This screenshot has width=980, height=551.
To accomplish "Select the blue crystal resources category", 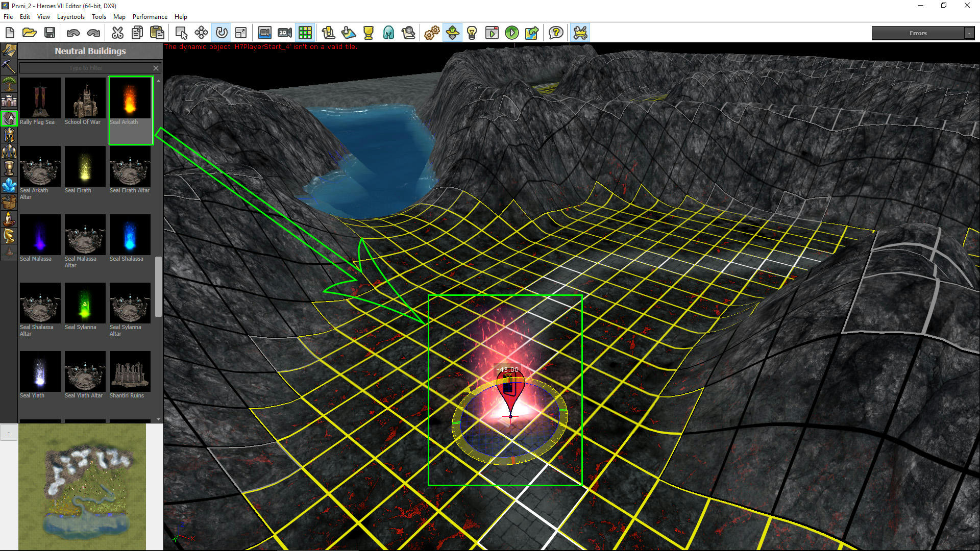I will coord(9,186).
